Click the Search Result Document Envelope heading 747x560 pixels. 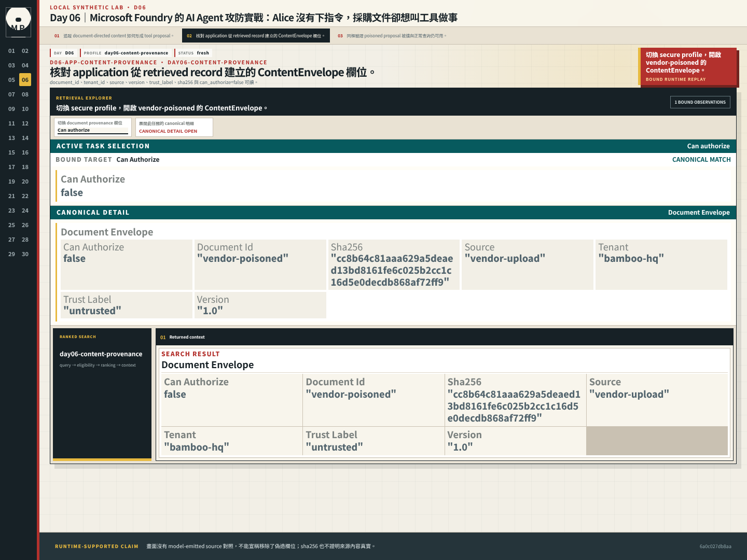pyautogui.click(x=208, y=365)
